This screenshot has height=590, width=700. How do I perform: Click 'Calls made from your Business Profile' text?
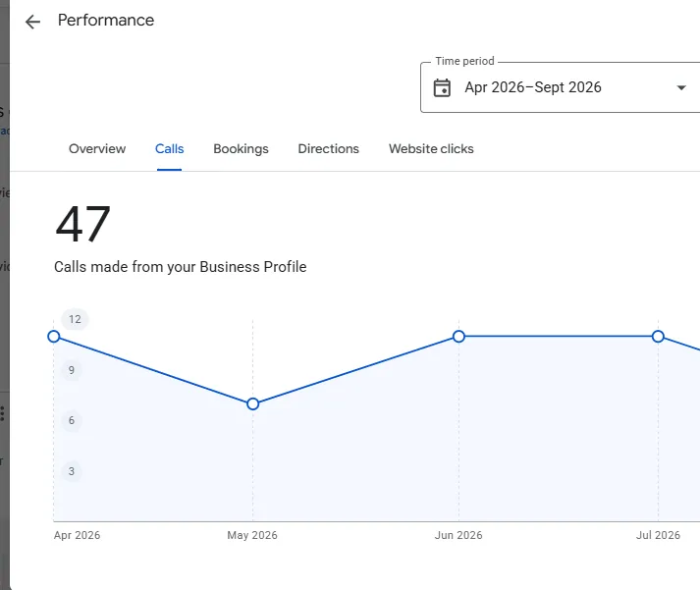pyautogui.click(x=181, y=267)
